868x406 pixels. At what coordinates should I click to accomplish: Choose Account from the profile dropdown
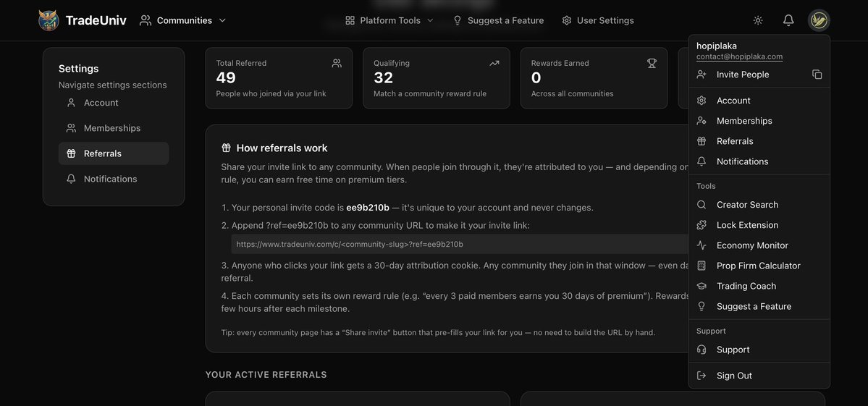[759, 100]
